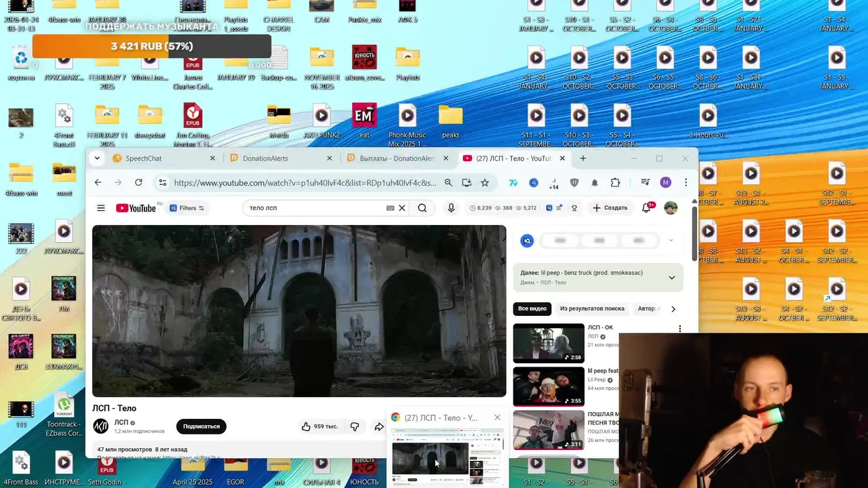Open the Jim Collins EPUB desktop file
Image resolution: width=868 pixels, height=488 pixels.
point(193,125)
